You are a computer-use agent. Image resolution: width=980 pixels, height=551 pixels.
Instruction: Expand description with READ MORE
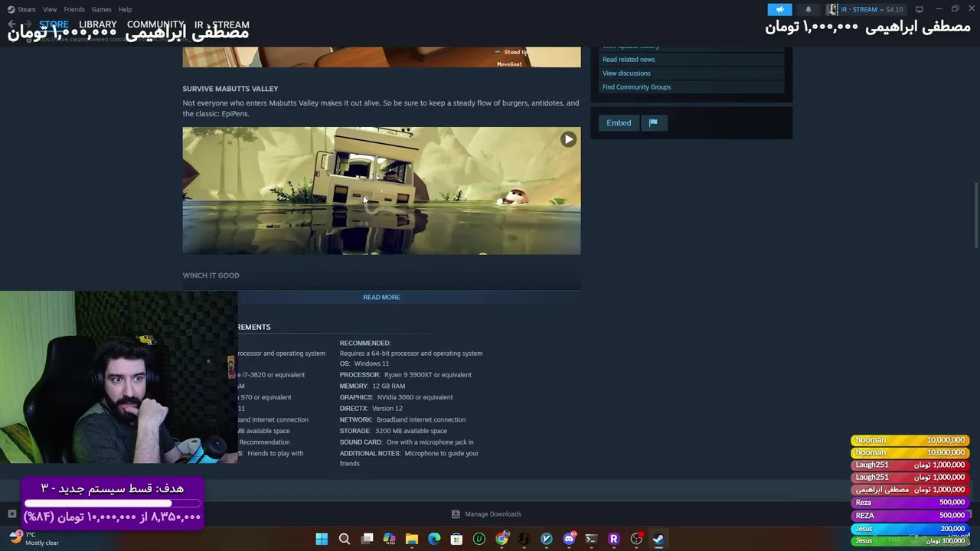(381, 297)
